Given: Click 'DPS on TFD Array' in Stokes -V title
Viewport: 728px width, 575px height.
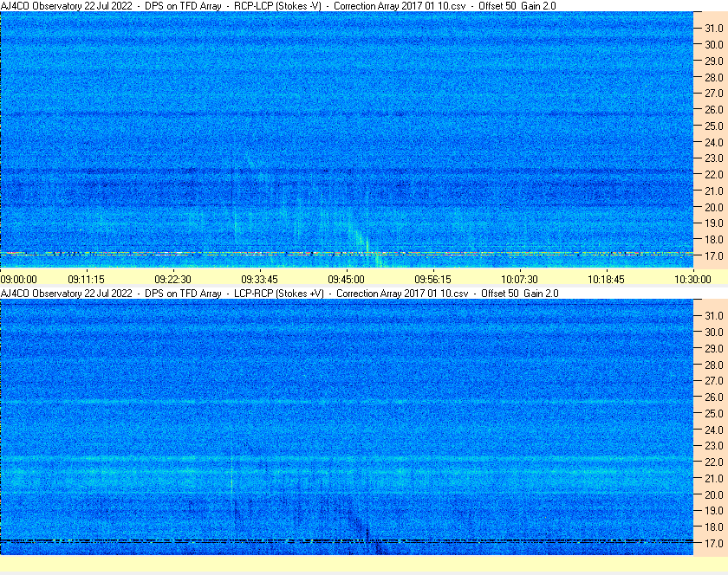Looking at the screenshot, I should (x=183, y=6).
